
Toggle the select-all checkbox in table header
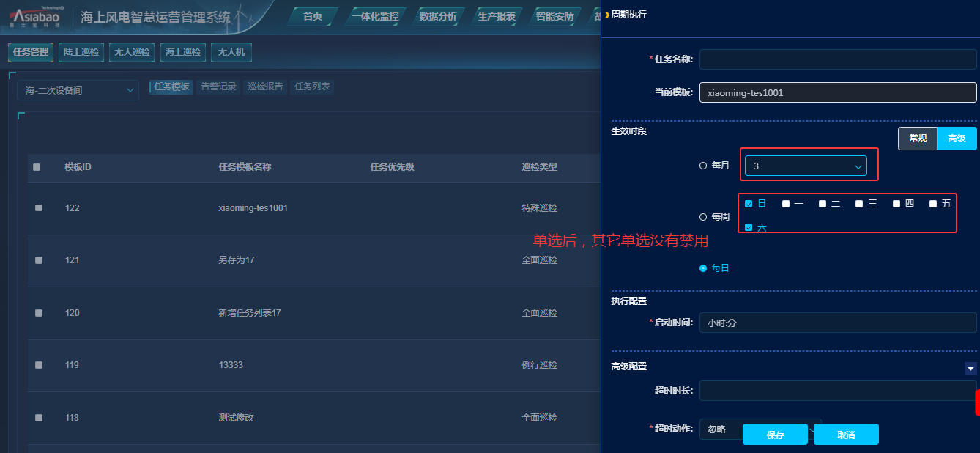(x=37, y=167)
